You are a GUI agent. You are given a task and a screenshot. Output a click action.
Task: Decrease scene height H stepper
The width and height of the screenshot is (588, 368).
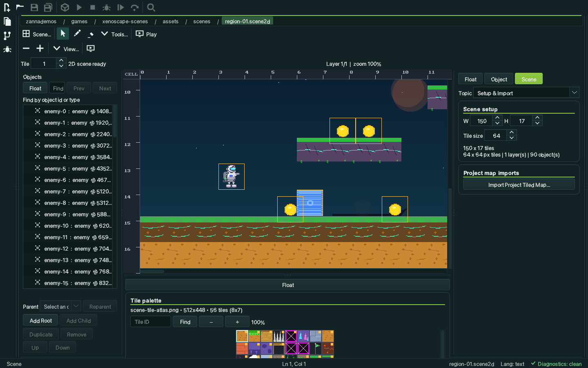(537, 123)
